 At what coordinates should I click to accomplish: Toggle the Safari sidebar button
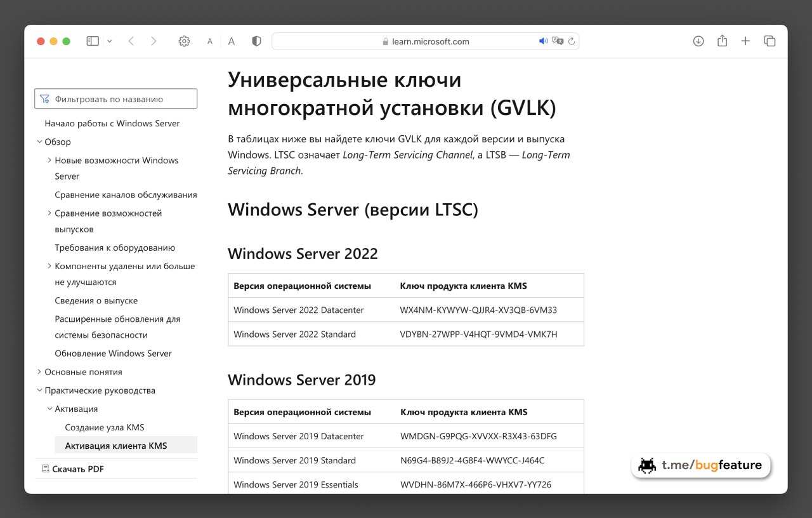(x=93, y=41)
